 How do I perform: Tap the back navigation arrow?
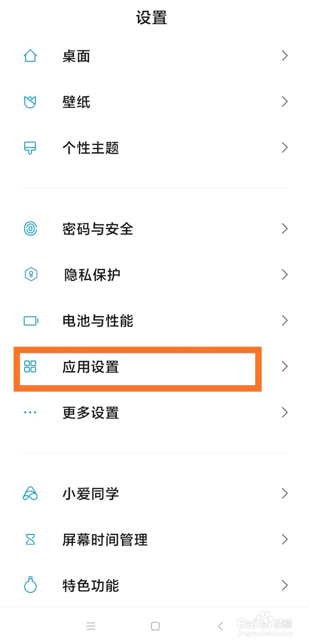tap(220, 626)
